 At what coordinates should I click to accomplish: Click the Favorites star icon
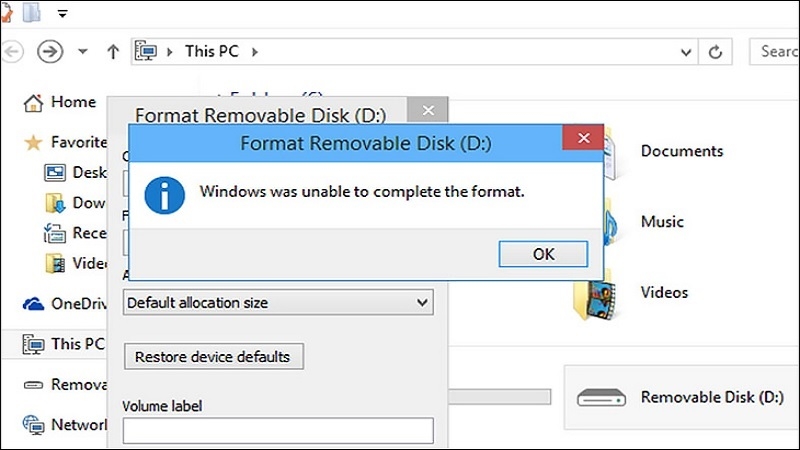34,142
